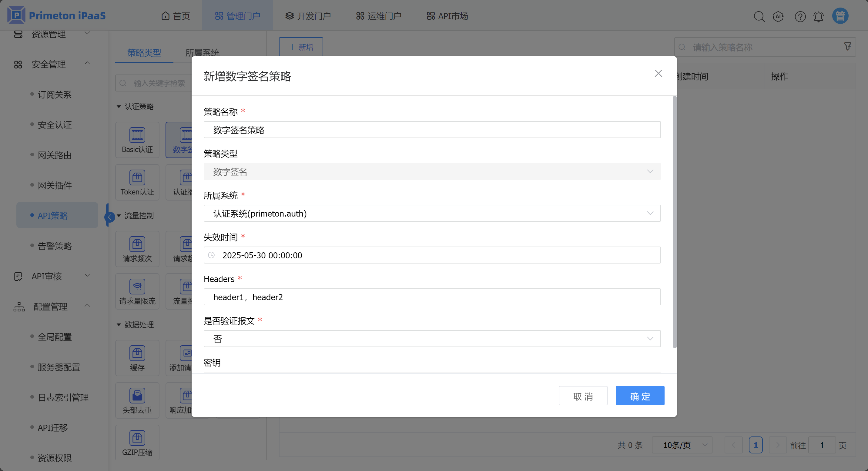Click the help question mark icon

(800, 16)
